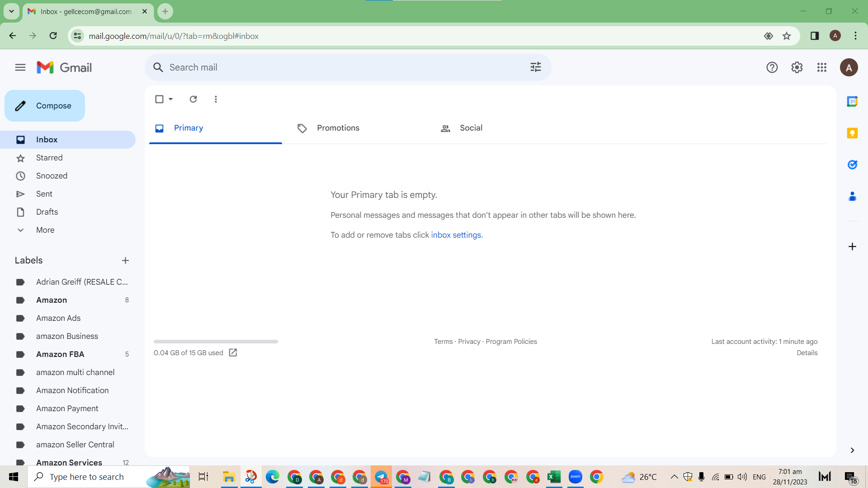Create a new label with plus icon

[125, 260]
